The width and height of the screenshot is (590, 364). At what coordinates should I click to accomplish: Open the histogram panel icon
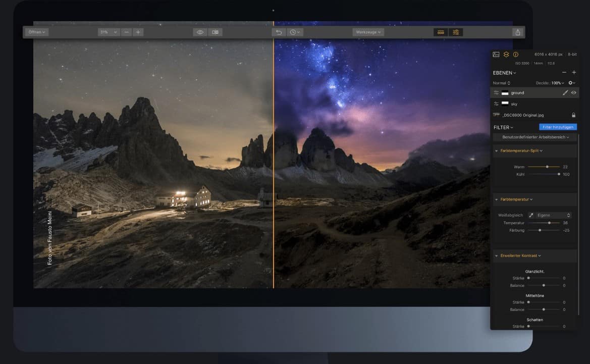[496, 55]
